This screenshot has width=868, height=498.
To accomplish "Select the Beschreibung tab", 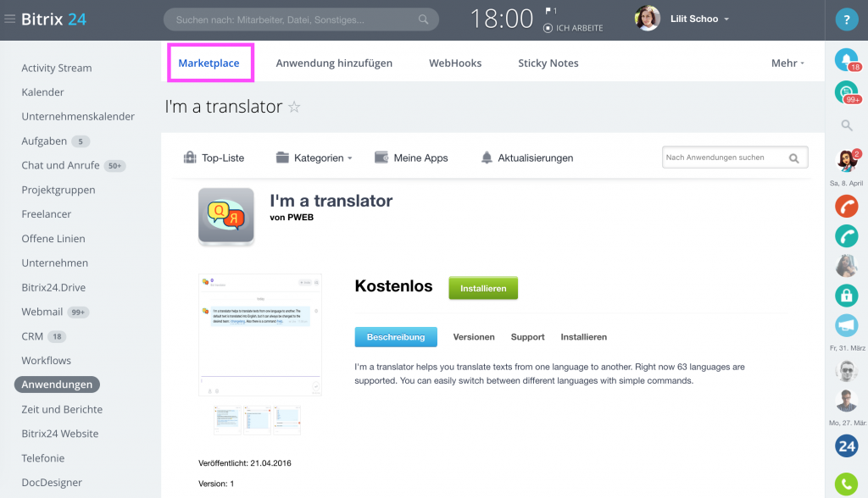I will (x=396, y=337).
